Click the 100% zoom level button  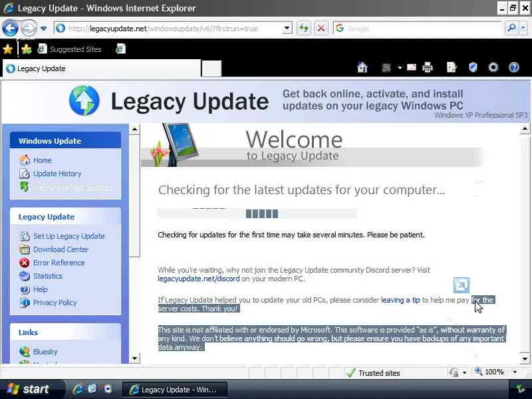[x=489, y=372]
